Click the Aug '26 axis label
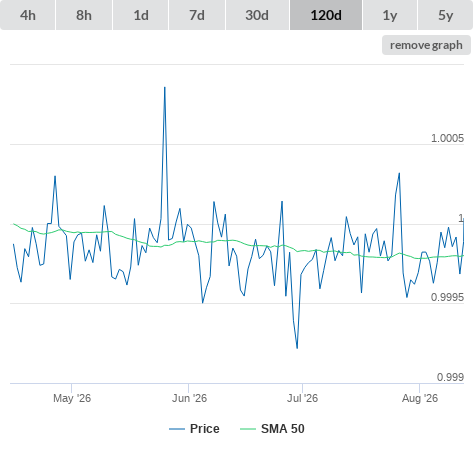 pos(420,398)
